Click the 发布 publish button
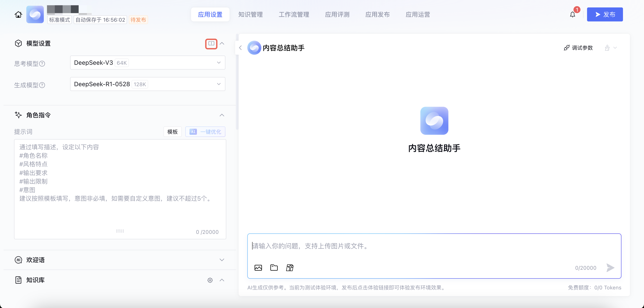 pos(605,14)
